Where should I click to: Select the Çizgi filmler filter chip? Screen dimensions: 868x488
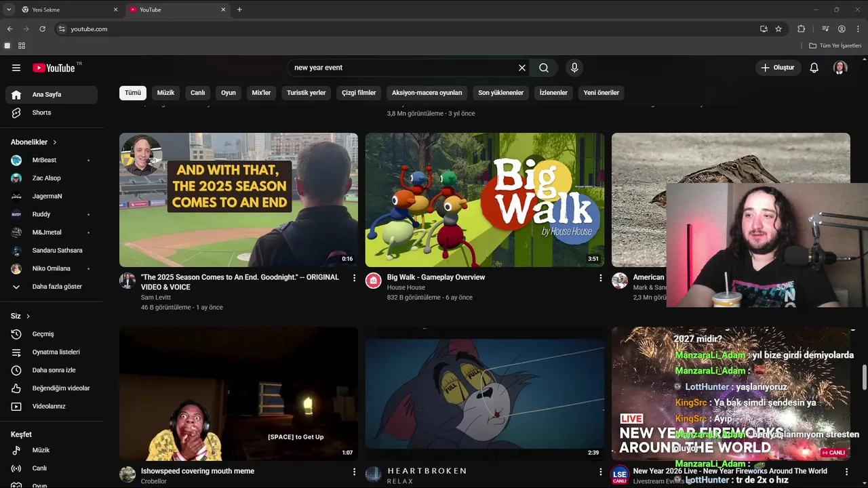(x=359, y=93)
